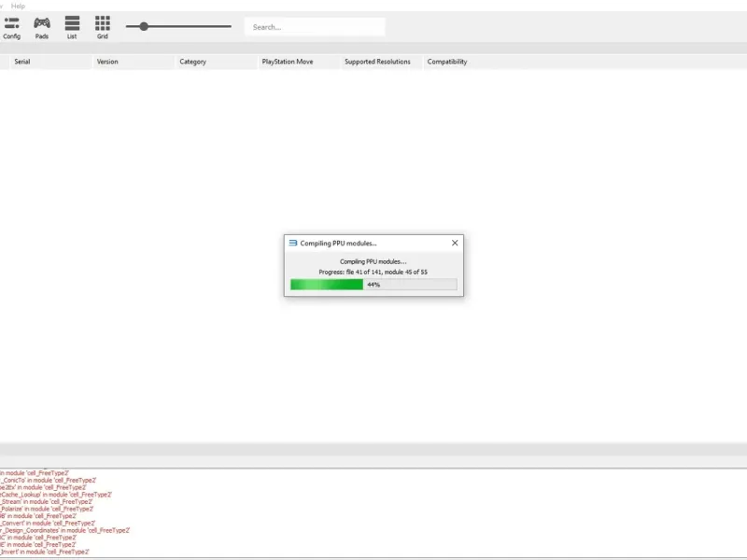Click the Search input field
This screenshot has width=747, height=560.
tap(315, 27)
